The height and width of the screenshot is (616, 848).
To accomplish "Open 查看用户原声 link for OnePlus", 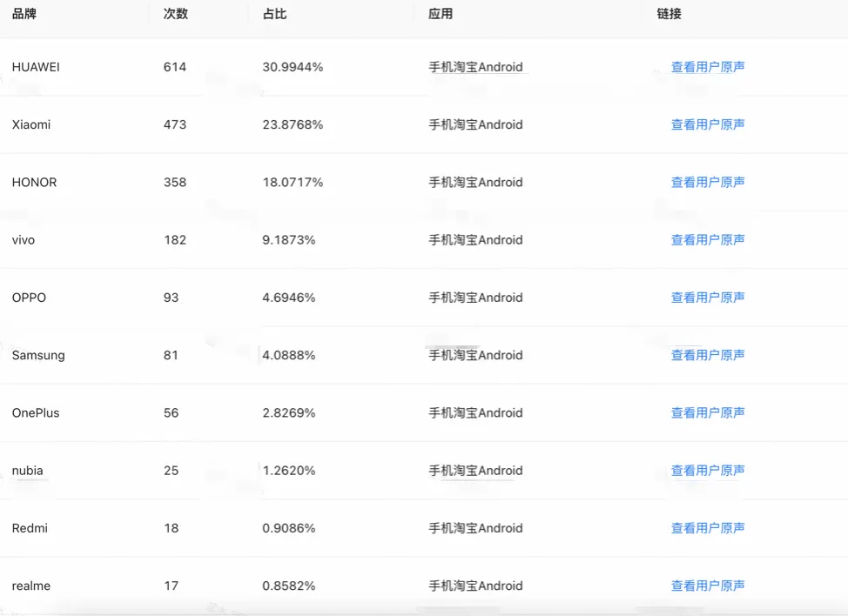I will click(708, 412).
